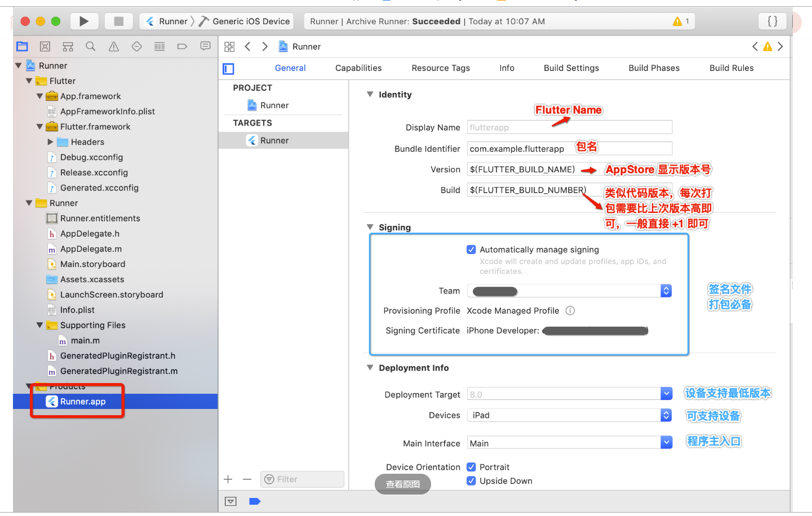Jump to next issue arrow
The image size is (812, 516).
(x=780, y=47)
